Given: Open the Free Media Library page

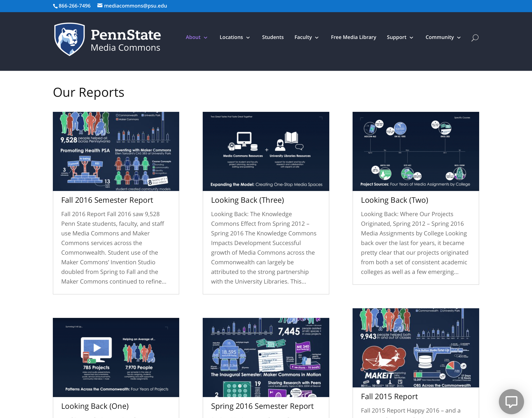Looking at the screenshot, I should [353, 37].
